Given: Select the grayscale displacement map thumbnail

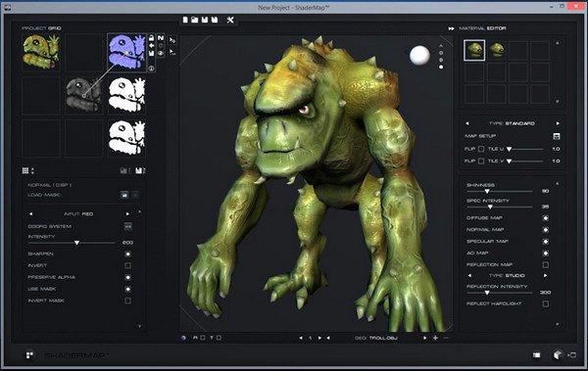Looking at the screenshot, I should (x=83, y=95).
